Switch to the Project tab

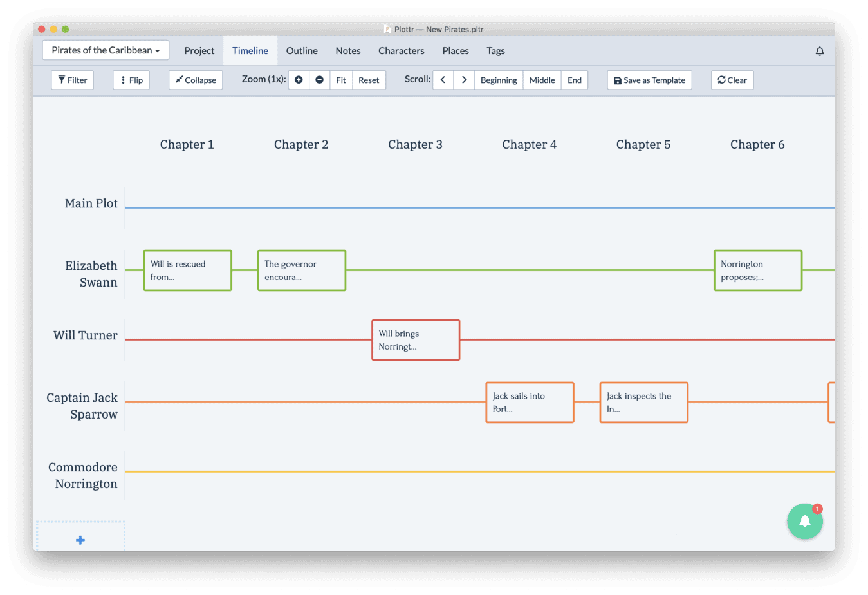pos(199,51)
